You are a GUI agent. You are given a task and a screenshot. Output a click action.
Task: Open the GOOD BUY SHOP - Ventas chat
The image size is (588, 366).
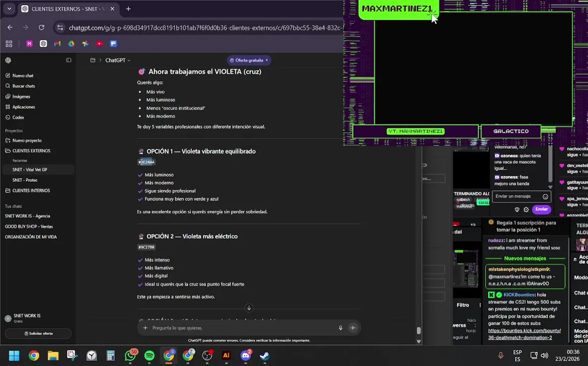click(x=29, y=227)
